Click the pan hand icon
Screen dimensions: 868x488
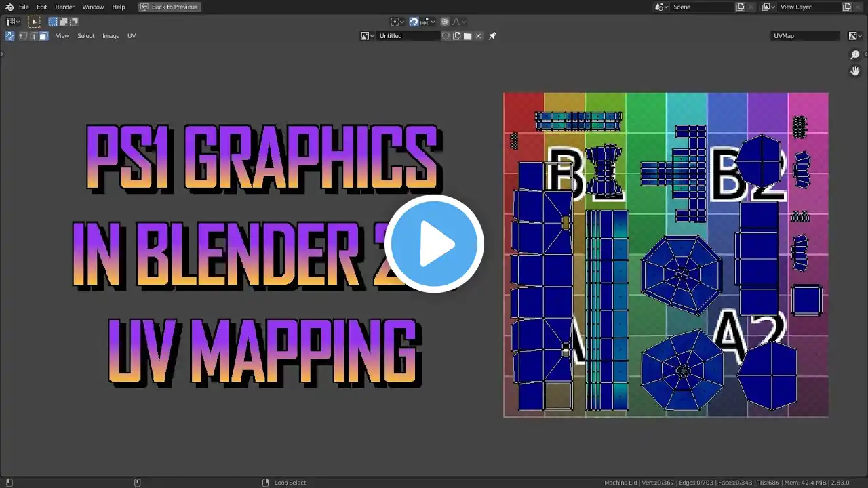(x=855, y=70)
